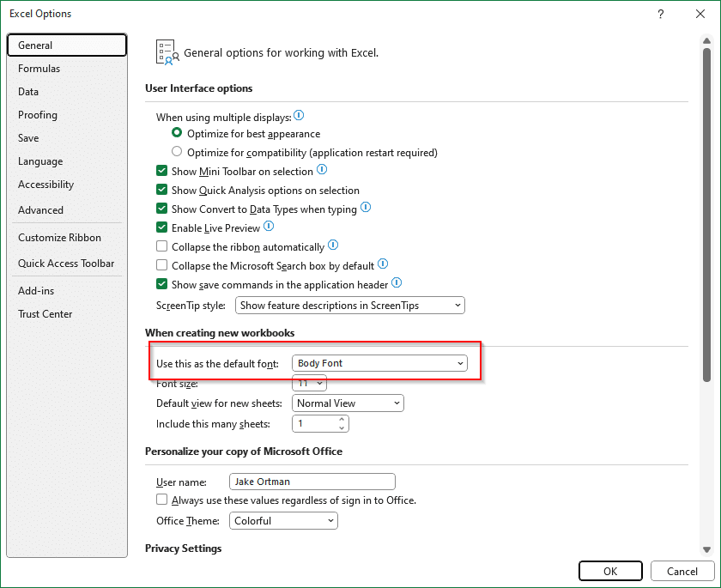The height and width of the screenshot is (588, 721).
Task: Click info icon beside Collapse Microsoft Search box
Action: (383, 264)
